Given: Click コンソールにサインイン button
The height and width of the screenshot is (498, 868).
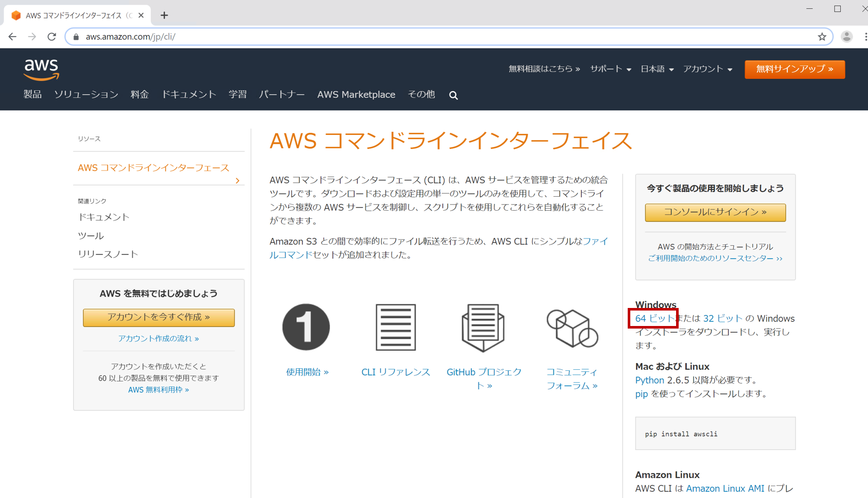Looking at the screenshot, I should pos(715,212).
